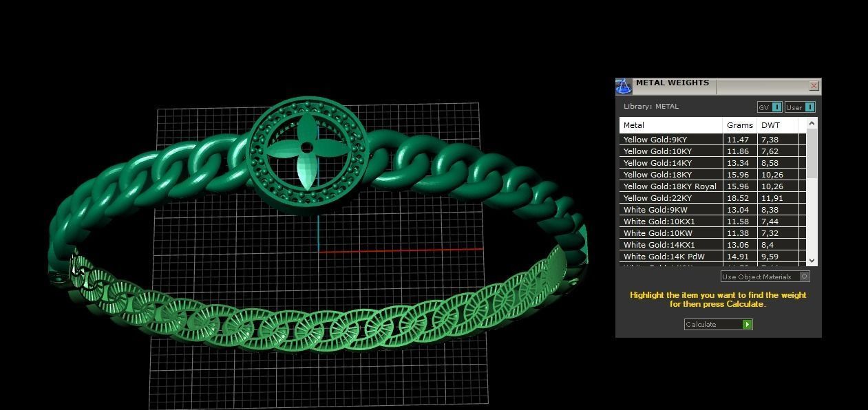Select the Yellow Gold:18KY row
Viewport: 868px width, 410px height.
[712, 175]
